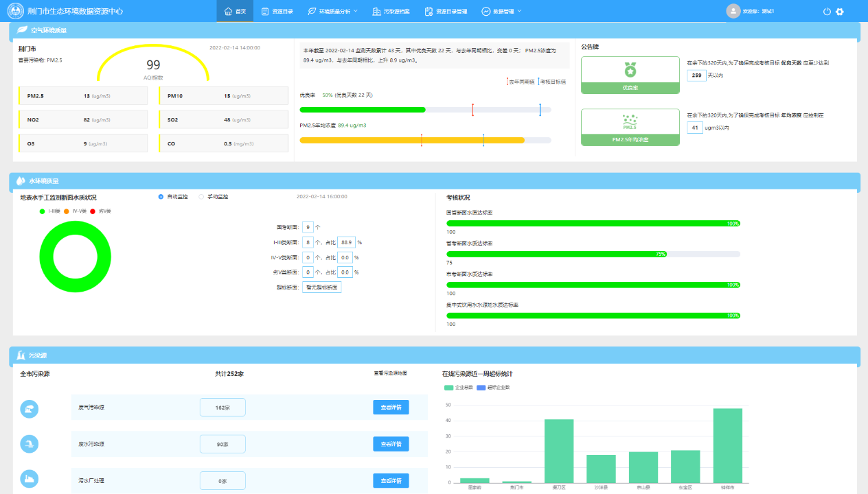Screen dimensions: 868x494
Task: Click the 污水厂处理 factory icon
Action: point(30,479)
